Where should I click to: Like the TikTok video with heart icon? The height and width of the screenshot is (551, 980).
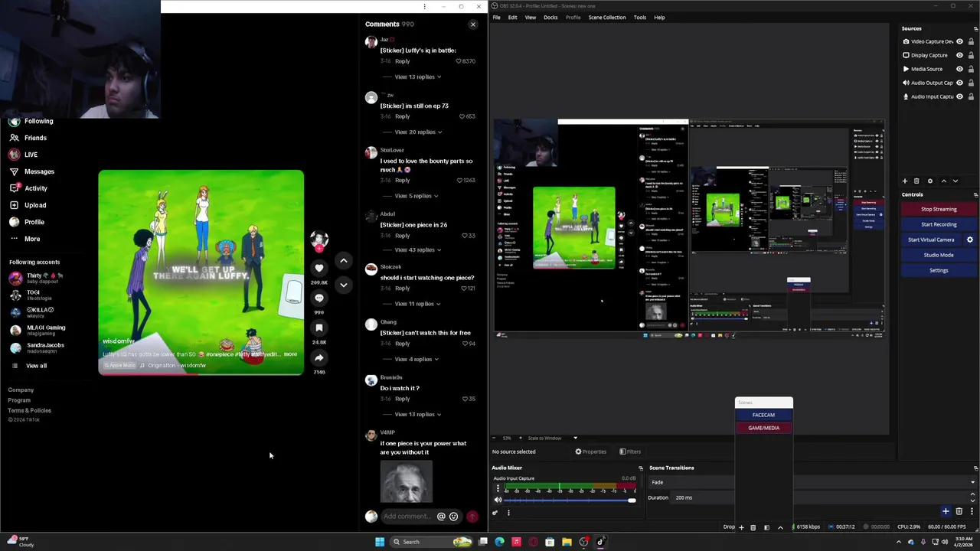(319, 268)
